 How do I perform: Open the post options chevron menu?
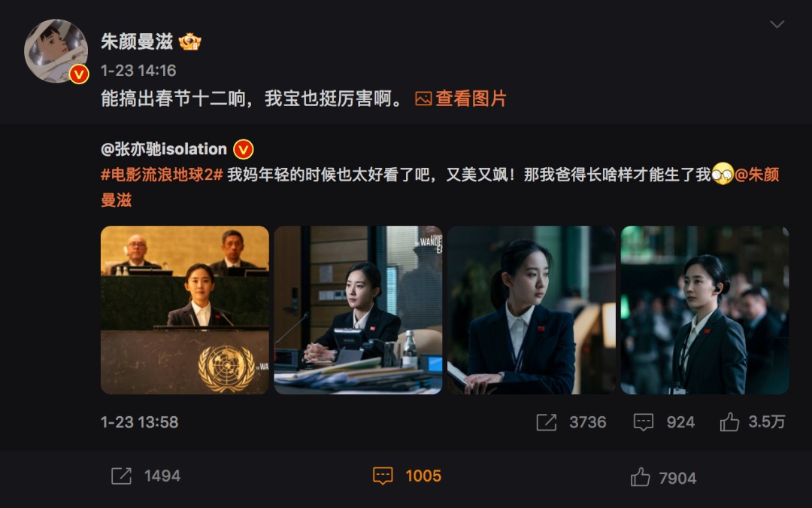[777, 24]
